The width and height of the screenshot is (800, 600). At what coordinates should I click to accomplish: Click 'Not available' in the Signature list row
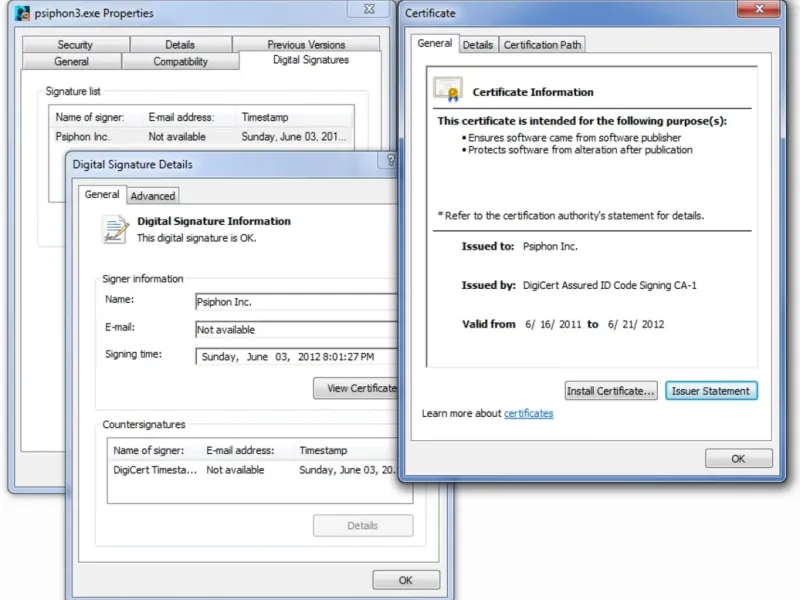pos(177,137)
